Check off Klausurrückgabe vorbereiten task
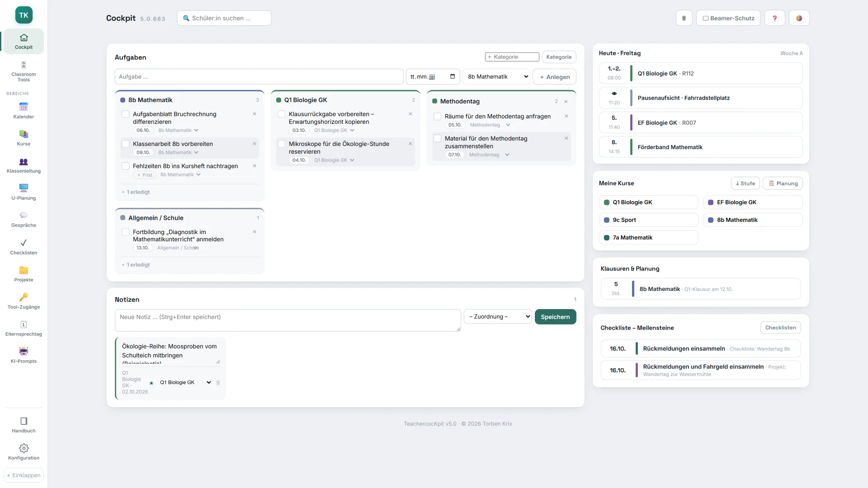 coord(281,114)
